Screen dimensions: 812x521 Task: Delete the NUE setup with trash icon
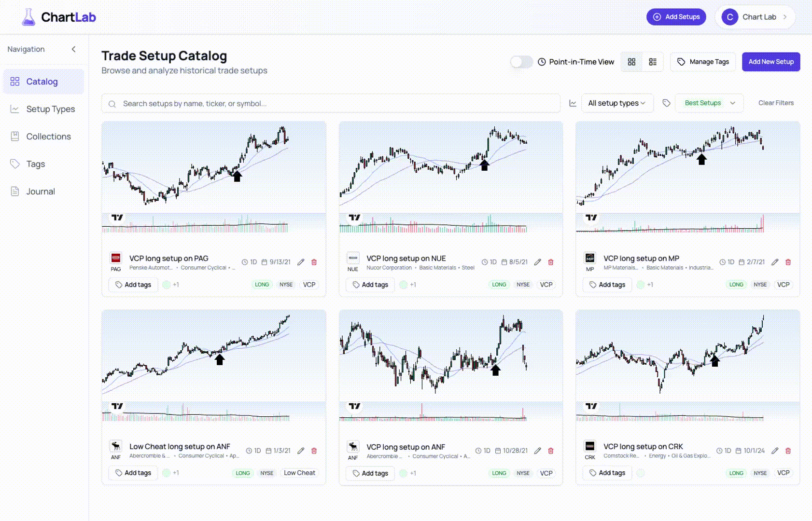pos(551,262)
